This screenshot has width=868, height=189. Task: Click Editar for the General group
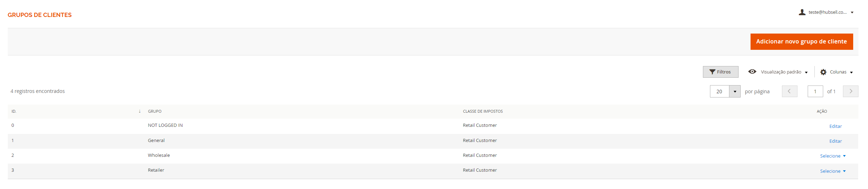click(x=835, y=141)
